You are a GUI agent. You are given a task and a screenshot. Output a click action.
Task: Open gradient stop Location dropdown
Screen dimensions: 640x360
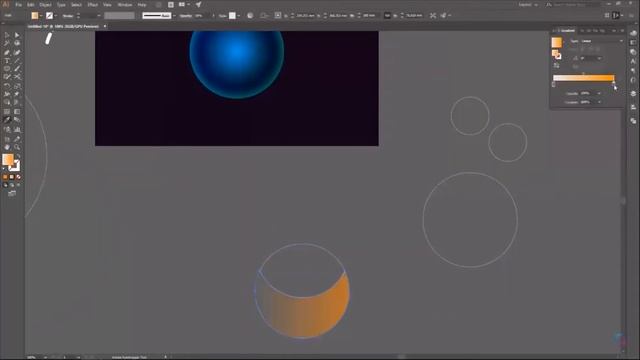pos(599,102)
